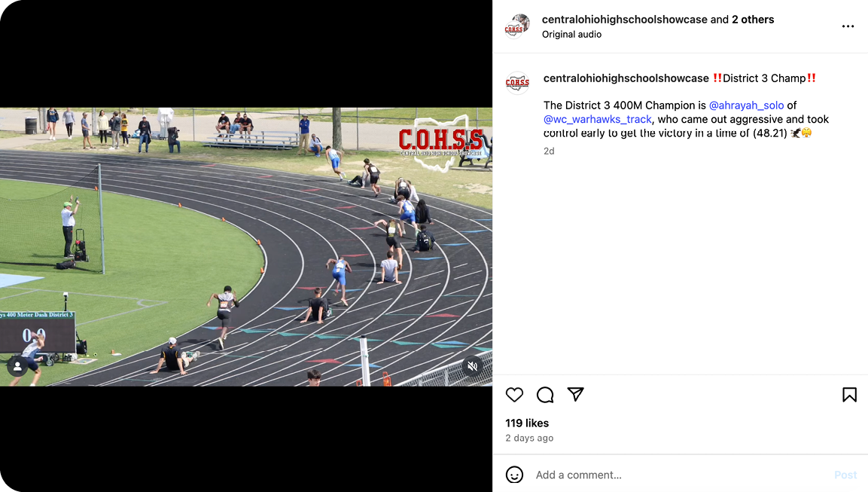Image resolution: width=868 pixels, height=492 pixels.
Task: Click centralohiohighschoolshowcase username in header
Action: click(x=624, y=20)
